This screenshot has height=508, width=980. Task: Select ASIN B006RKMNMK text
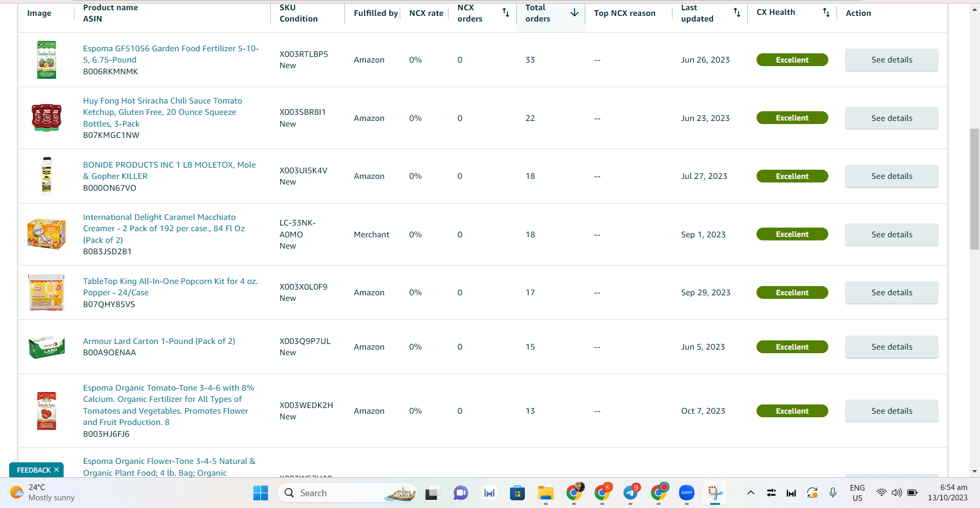[111, 72]
